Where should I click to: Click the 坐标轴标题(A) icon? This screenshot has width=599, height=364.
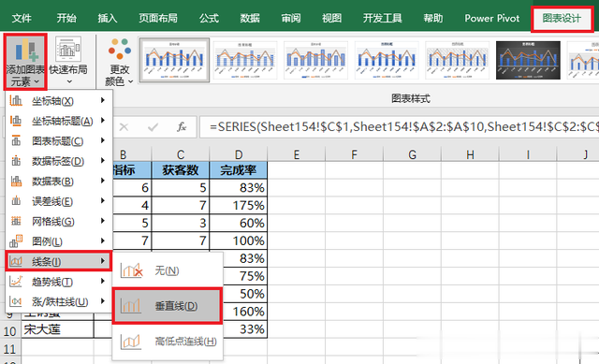pyautogui.click(x=16, y=121)
